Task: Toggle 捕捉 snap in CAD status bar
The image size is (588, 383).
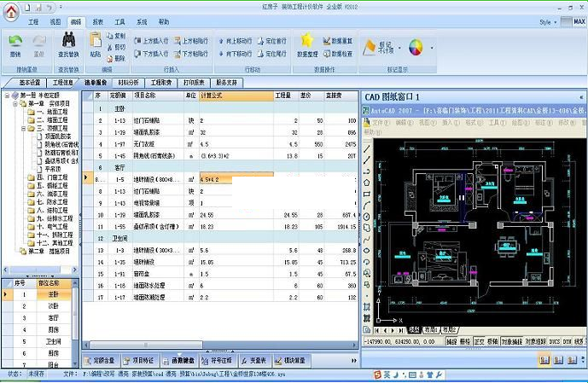Action: (x=451, y=340)
